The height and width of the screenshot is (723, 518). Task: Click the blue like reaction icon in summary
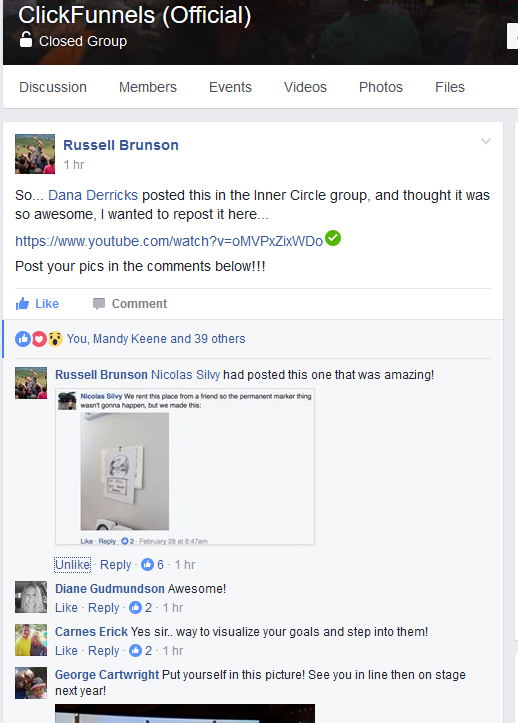[23, 339]
